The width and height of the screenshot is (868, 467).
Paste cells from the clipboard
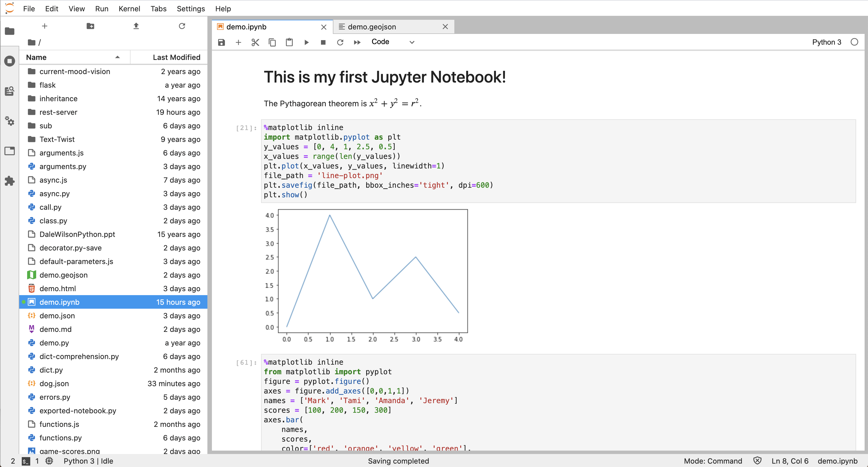(x=289, y=42)
